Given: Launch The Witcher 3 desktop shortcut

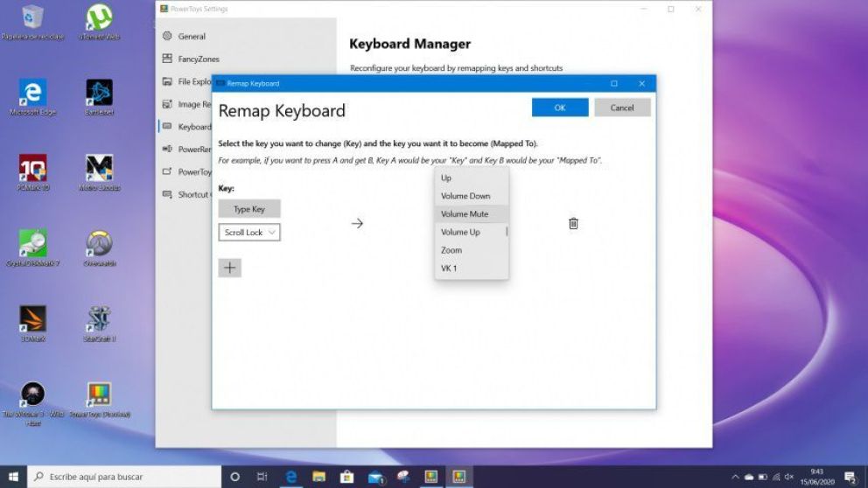Looking at the screenshot, I should [32, 404].
